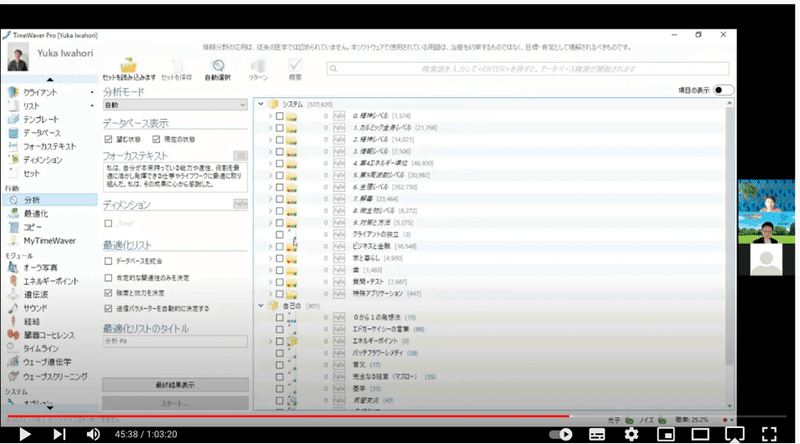Open 遺伝波 module
The image size is (800, 444).
[36, 294]
